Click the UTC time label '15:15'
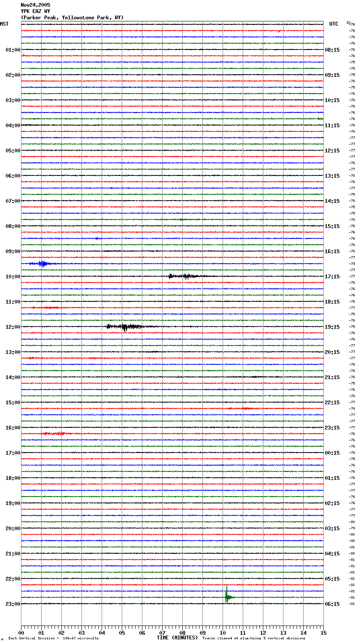This screenshot has width=357, height=644. 332,226
